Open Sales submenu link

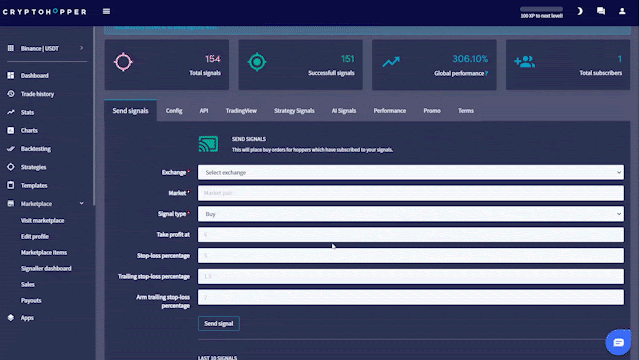coord(28,284)
